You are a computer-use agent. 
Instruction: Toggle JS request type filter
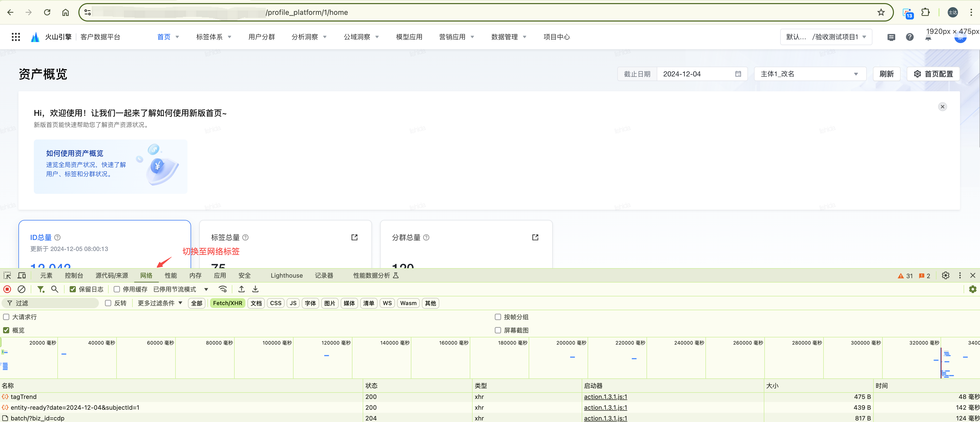coord(293,303)
